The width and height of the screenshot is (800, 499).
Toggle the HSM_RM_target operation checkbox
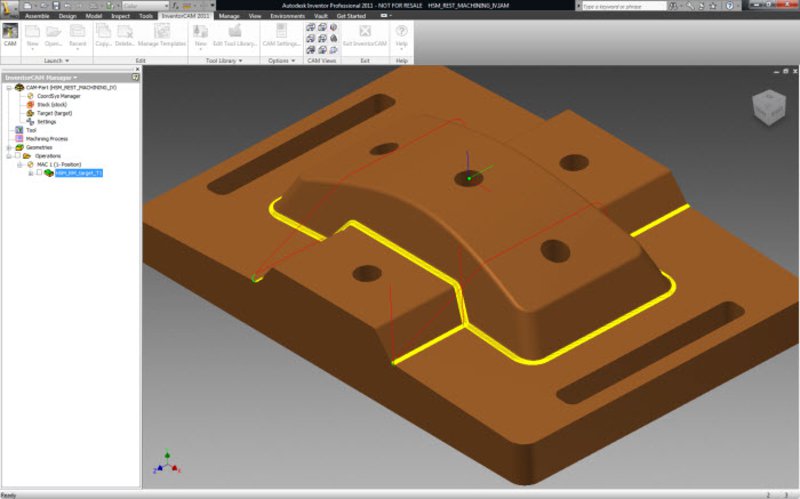(39, 173)
